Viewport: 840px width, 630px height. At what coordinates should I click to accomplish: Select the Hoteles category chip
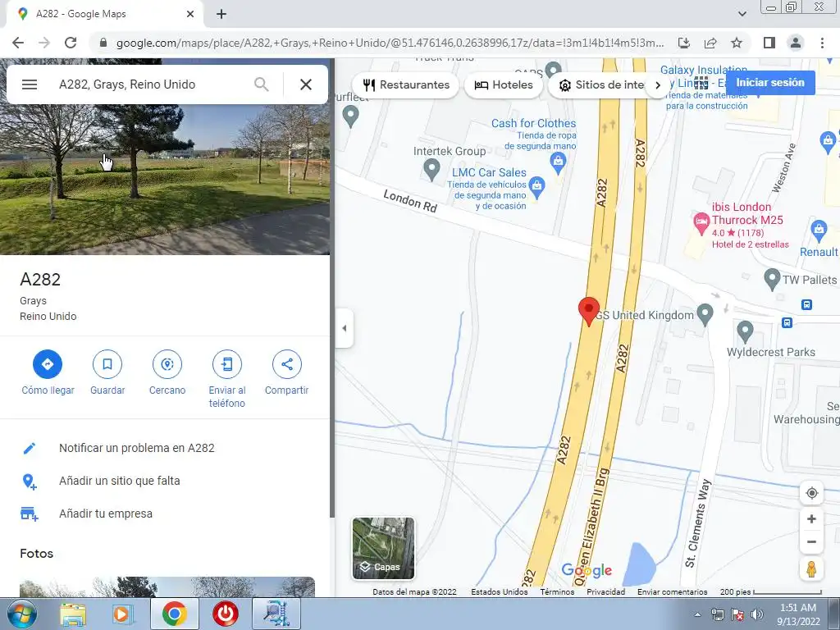coord(504,84)
